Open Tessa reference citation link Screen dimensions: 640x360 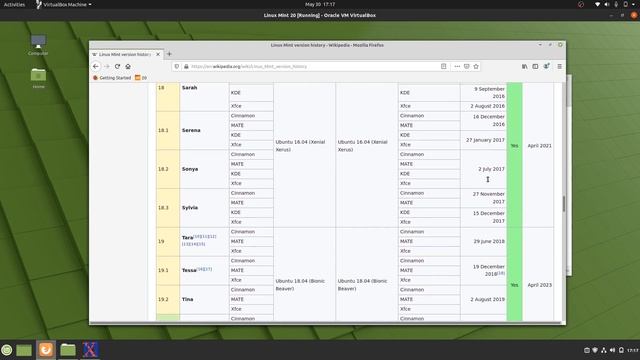204,269
